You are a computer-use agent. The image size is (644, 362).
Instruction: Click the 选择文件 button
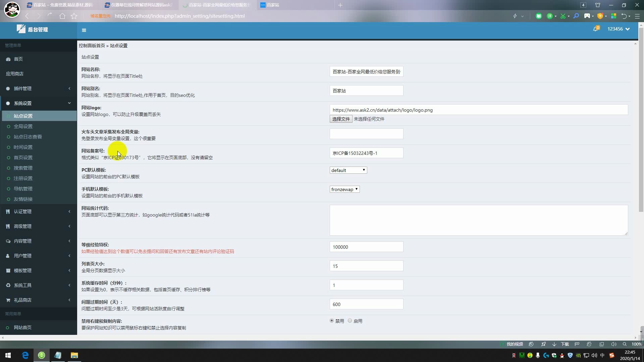tap(341, 119)
